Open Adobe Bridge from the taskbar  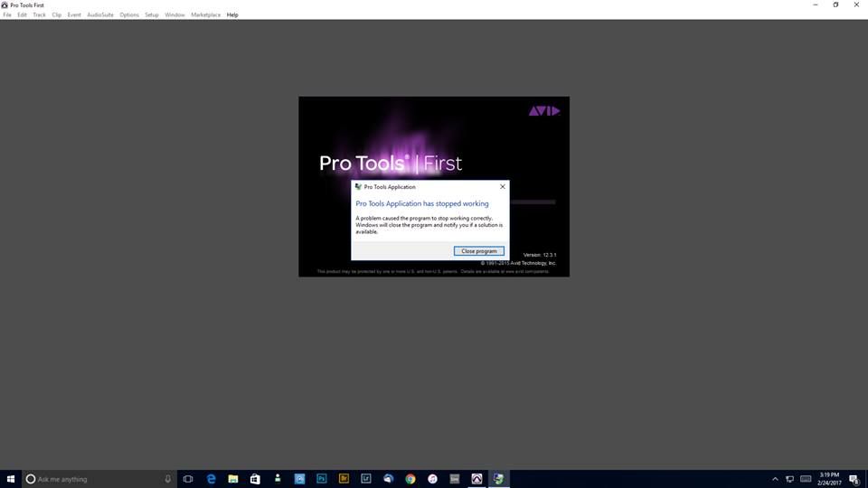[x=344, y=479]
